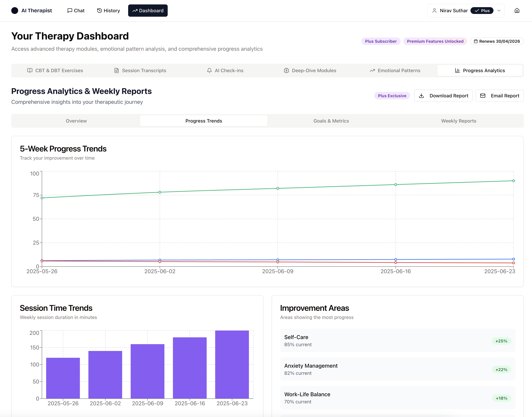This screenshot has height=417, width=532.
Task: Expand the user account dropdown chevron
Action: click(x=499, y=11)
